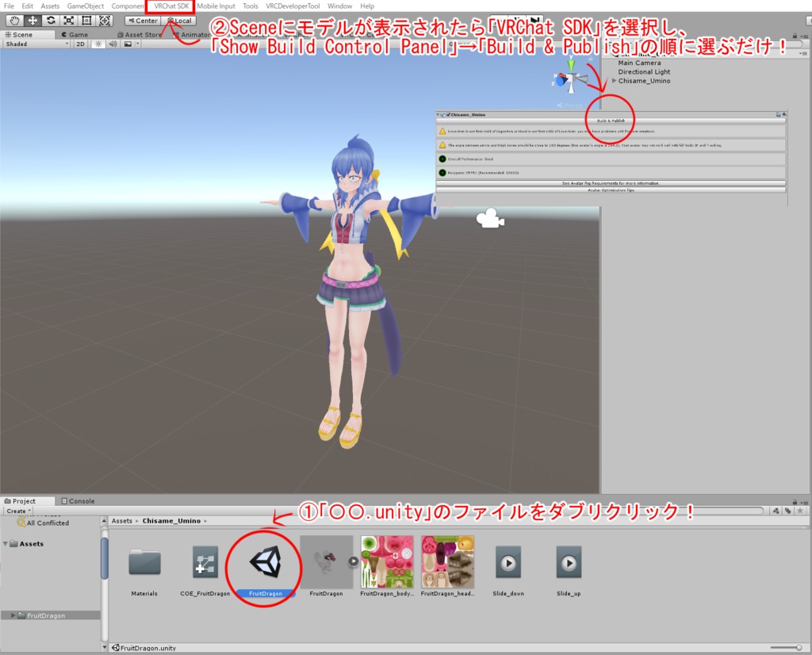812x655 pixels.
Task: Collapse the Assets folder tree
Action: pyautogui.click(x=6, y=544)
